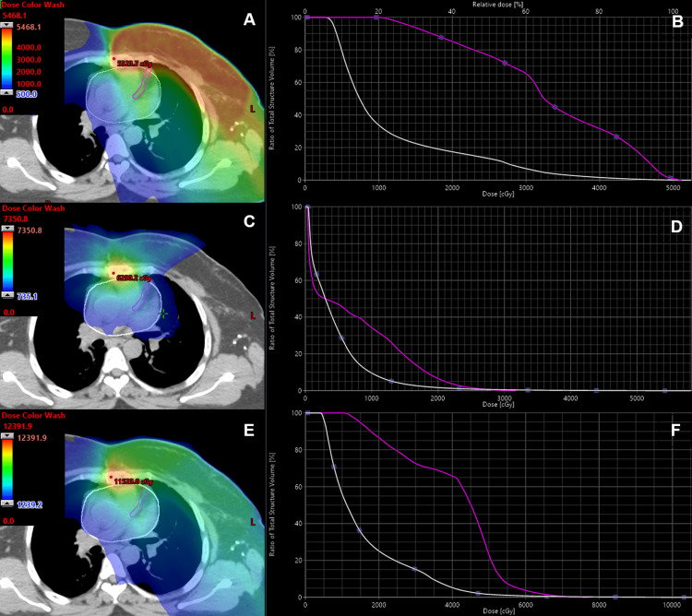Click the white curve marker near 35% in plot F
The image size is (692, 616).
point(360,530)
